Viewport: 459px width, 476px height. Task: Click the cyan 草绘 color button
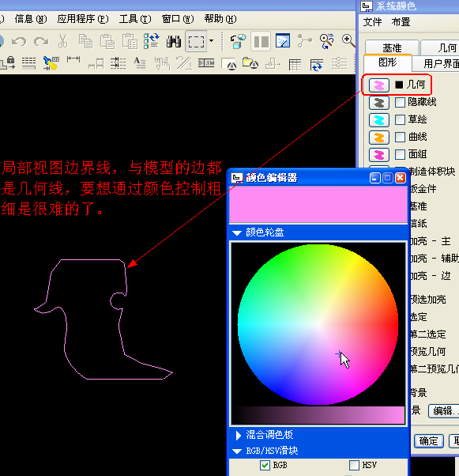tap(379, 120)
